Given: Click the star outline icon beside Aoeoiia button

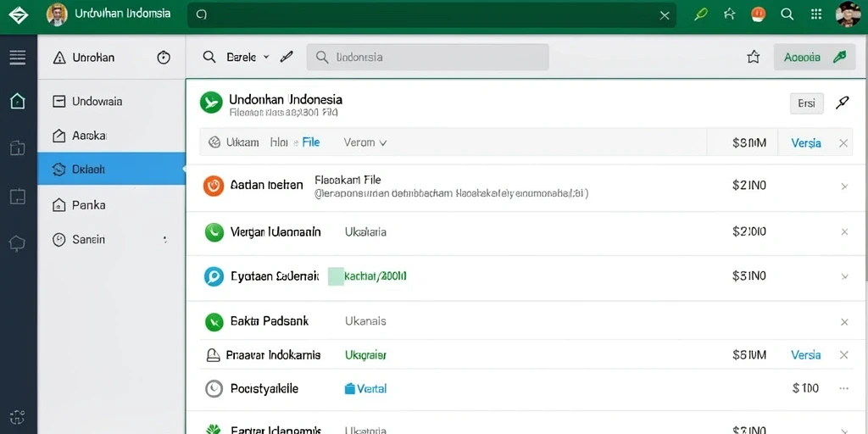Looking at the screenshot, I should pos(754,57).
